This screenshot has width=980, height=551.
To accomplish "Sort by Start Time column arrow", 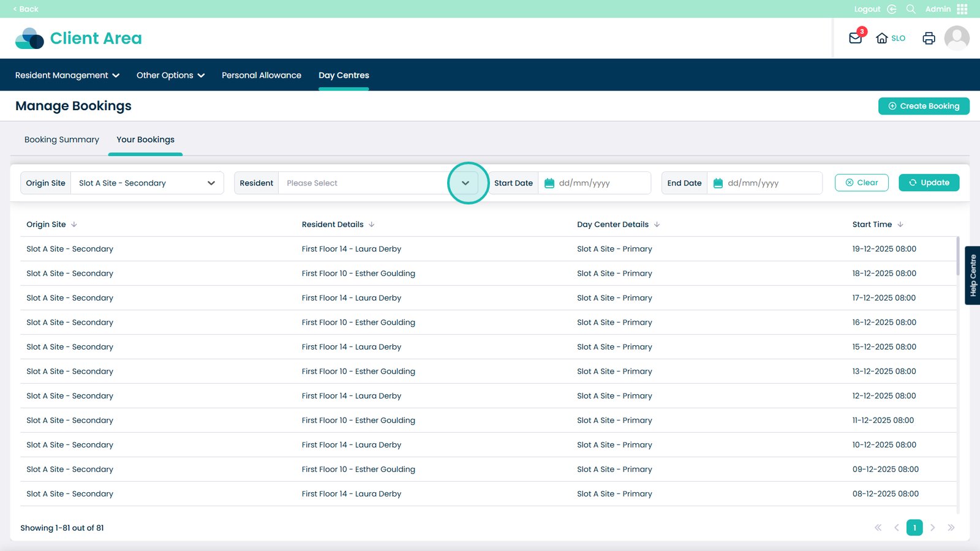I will click(x=900, y=225).
